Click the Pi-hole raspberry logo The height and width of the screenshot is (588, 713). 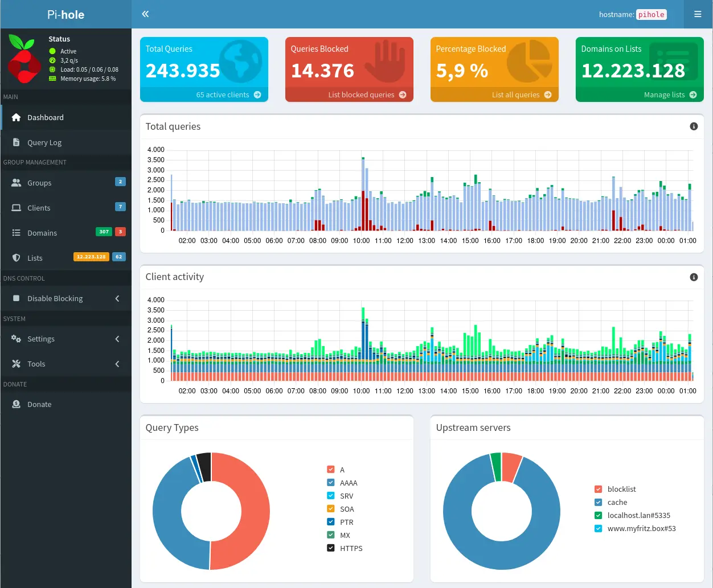point(24,59)
